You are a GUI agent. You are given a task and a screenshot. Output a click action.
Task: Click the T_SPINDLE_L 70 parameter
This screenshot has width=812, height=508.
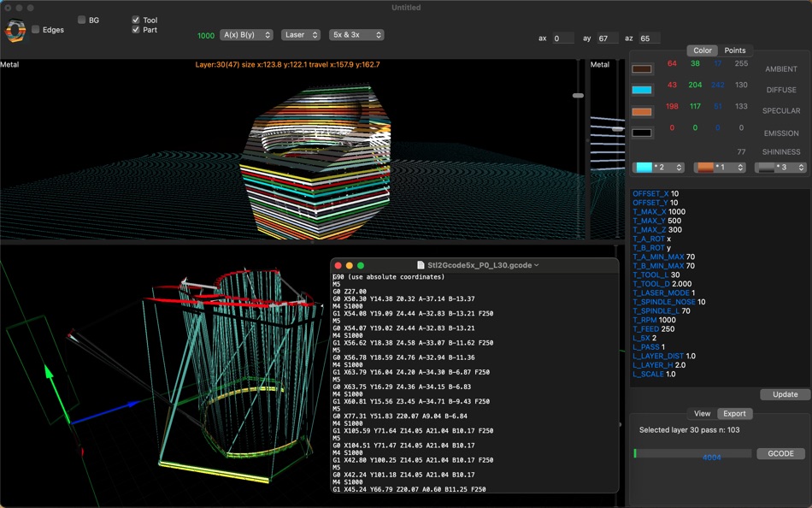[662, 311]
